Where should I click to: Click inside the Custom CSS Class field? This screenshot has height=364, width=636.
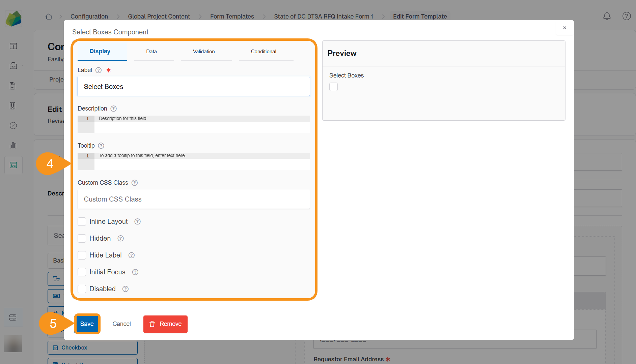tap(194, 199)
